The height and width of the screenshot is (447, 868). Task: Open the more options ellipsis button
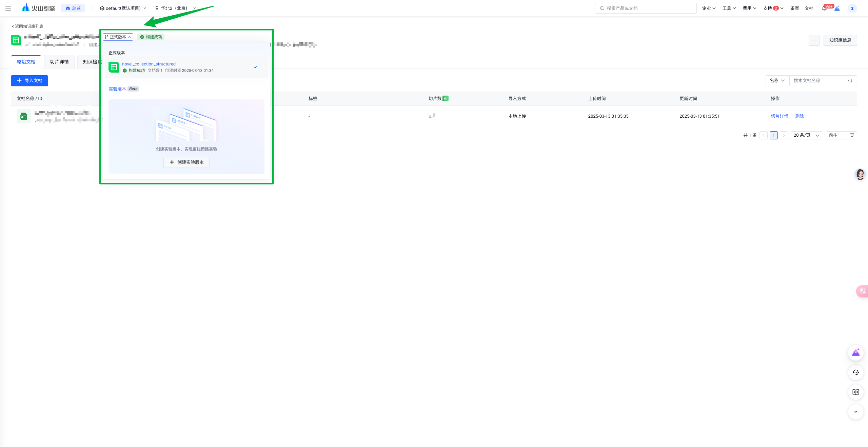[814, 40]
